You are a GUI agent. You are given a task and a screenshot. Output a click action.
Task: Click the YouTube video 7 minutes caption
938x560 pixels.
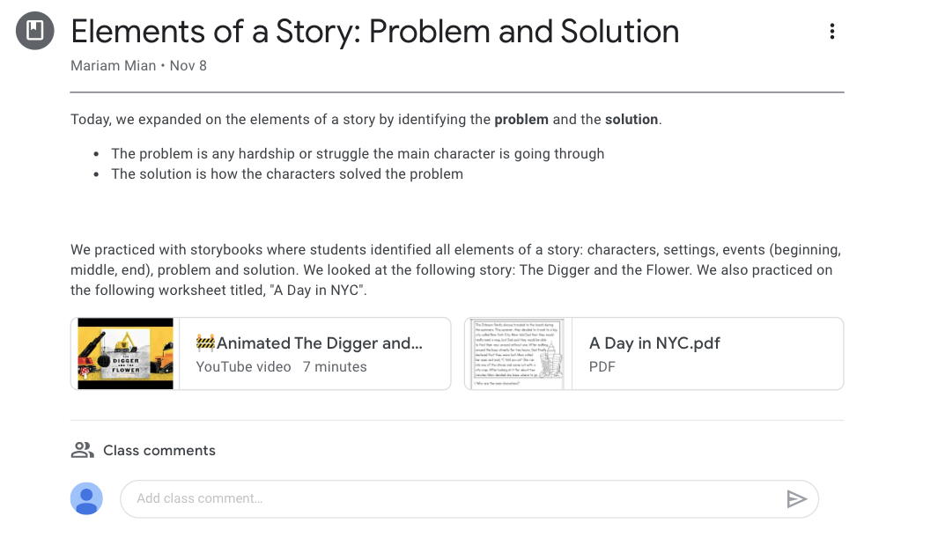pyautogui.click(x=281, y=367)
